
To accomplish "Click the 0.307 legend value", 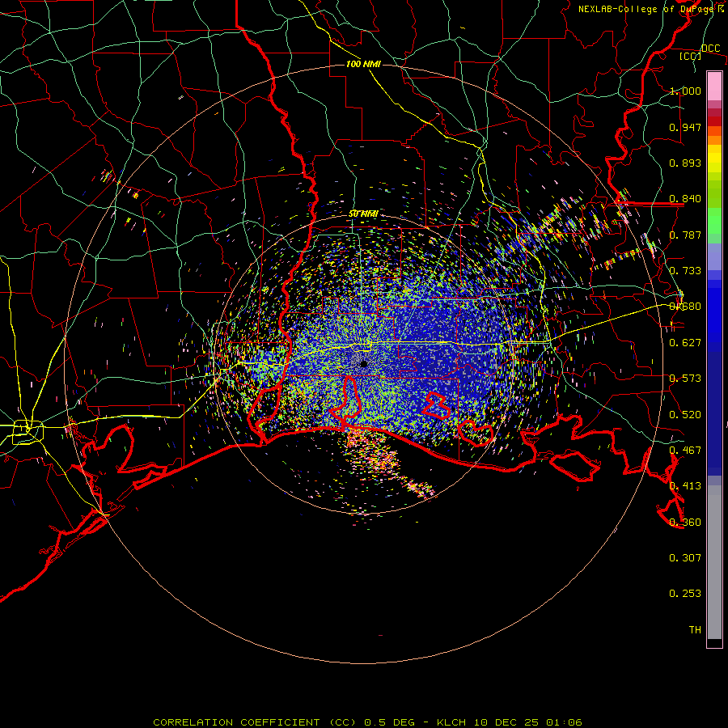I will [x=685, y=558].
